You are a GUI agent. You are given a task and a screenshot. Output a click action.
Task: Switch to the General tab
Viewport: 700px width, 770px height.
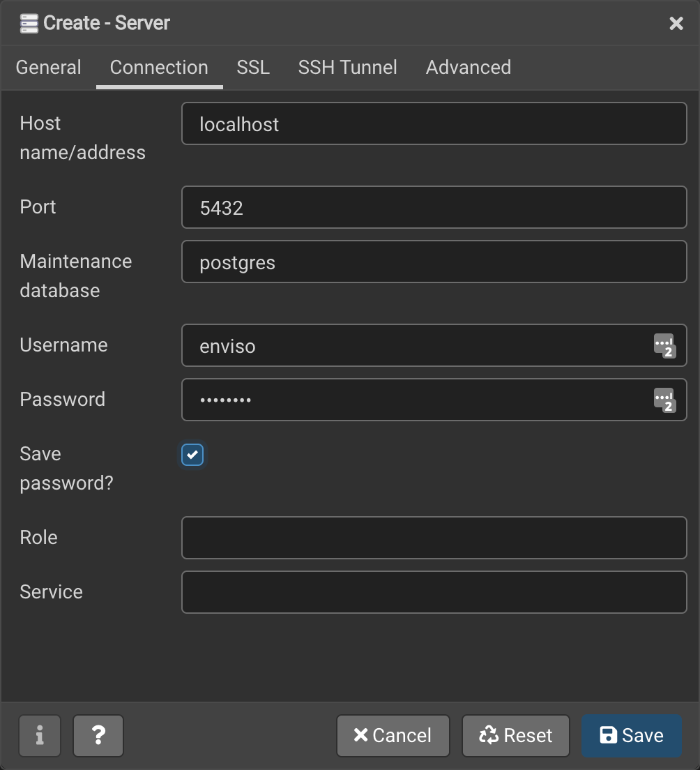click(x=48, y=67)
